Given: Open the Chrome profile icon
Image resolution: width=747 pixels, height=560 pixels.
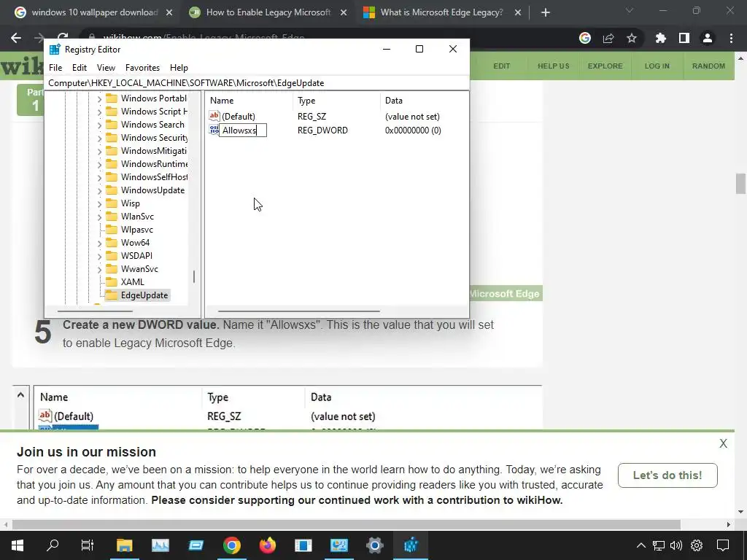Looking at the screenshot, I should click(x=708, y=38).
